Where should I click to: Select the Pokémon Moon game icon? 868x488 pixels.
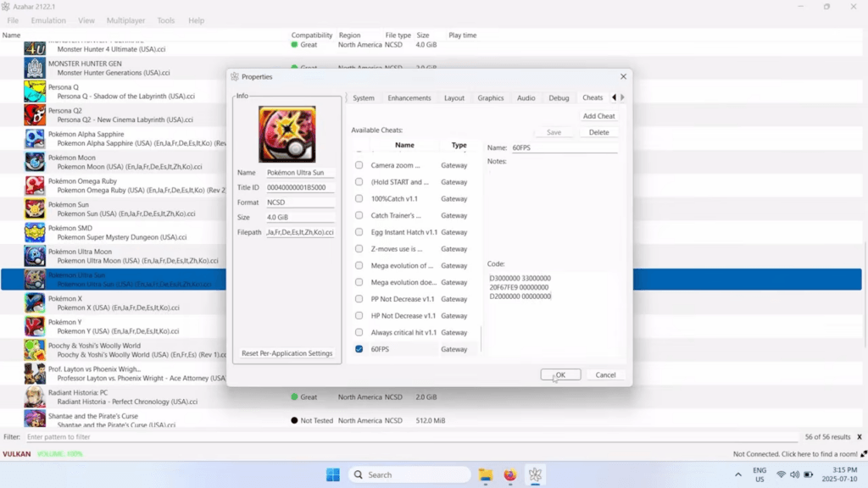34,162
